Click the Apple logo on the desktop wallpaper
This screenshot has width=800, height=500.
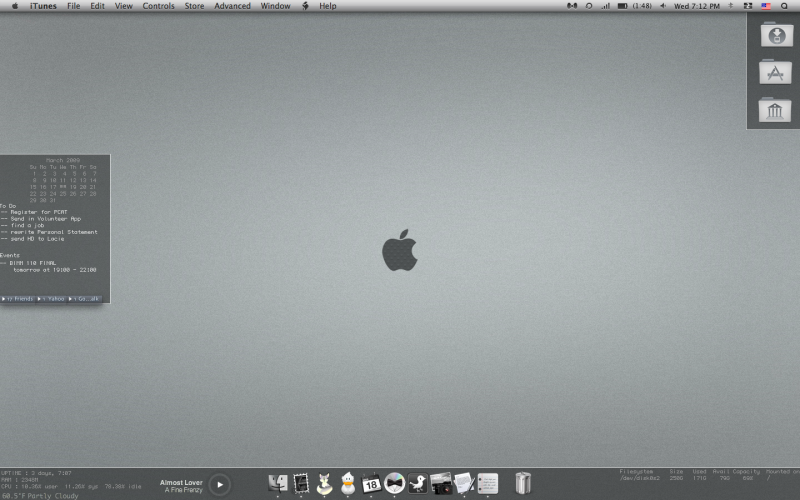point(399,249)
